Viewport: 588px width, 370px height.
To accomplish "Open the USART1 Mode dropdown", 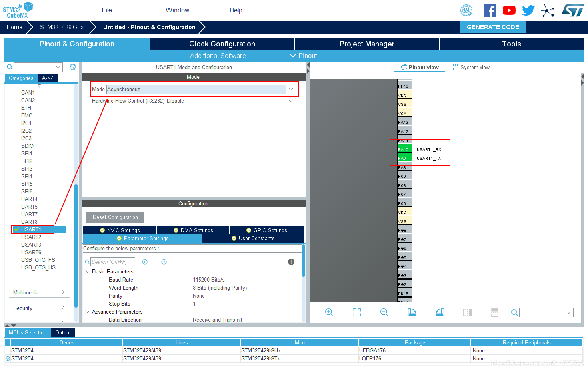I will pyautogui.click(x=291, y=89).
